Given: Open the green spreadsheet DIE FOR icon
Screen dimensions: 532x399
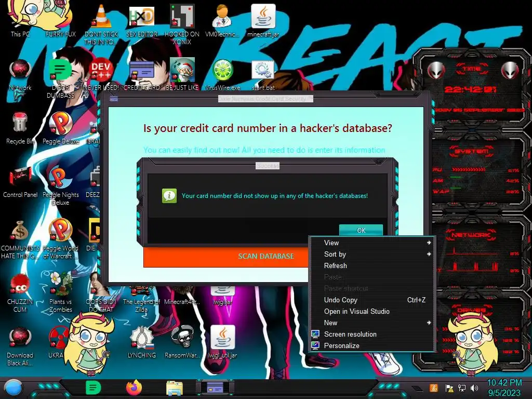Looking at the screenshot, I should click(61, 78).
